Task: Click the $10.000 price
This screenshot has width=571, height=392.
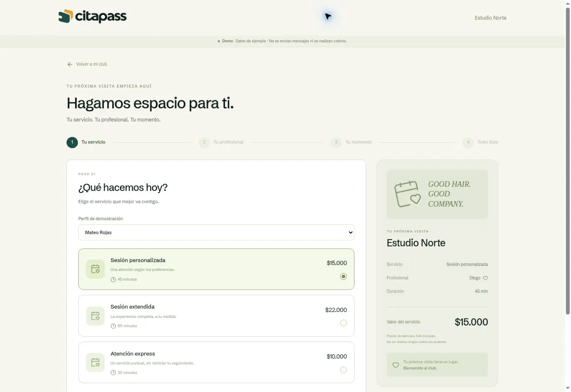Action: [337, 356]
